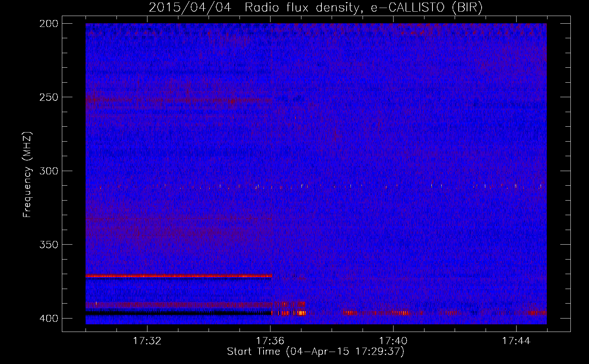The height and width of the screenshot is (364, 589).
Task: Click the 17:44 time axis label
Action: tap(516, 341)
